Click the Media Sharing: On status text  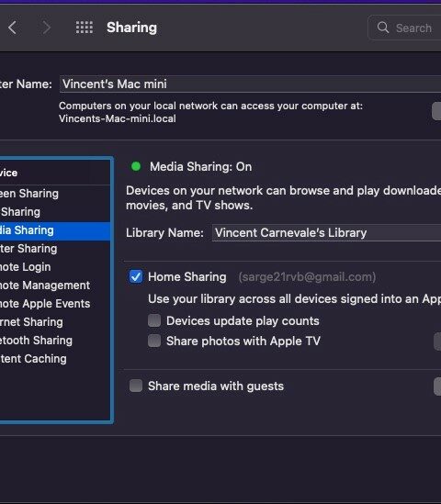tap(200, 167)
